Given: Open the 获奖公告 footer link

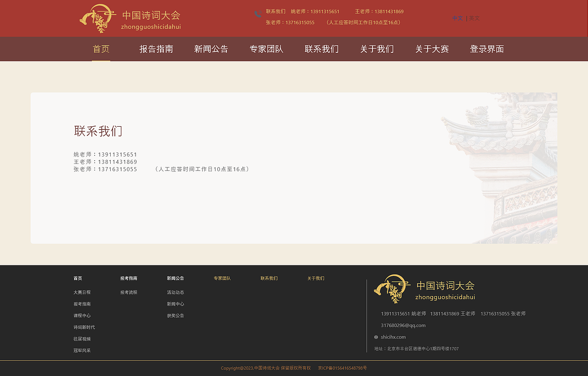Looking at the screenshot, I should pyautogui.click(x=175, y=315).
